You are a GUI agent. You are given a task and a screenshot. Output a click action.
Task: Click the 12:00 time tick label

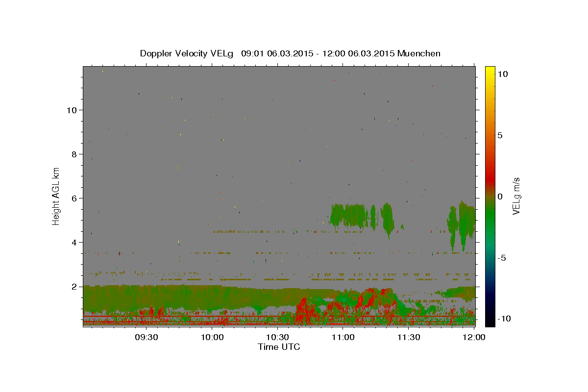[474, 337]
